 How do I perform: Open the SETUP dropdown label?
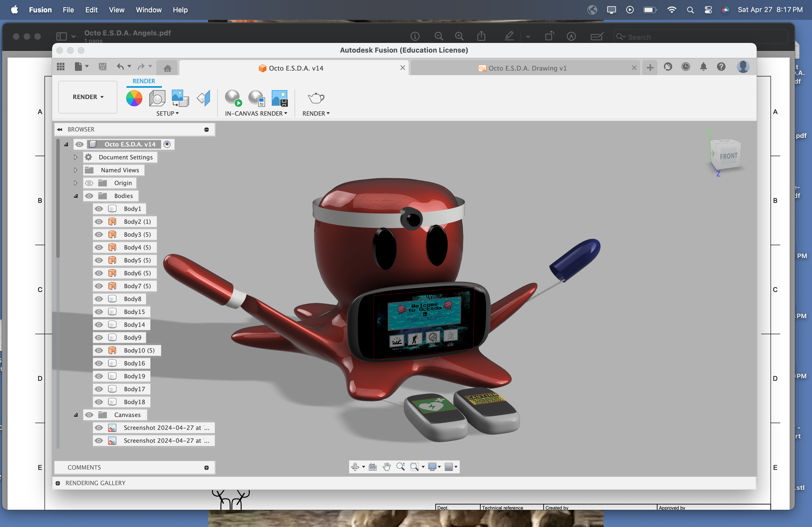167,114
